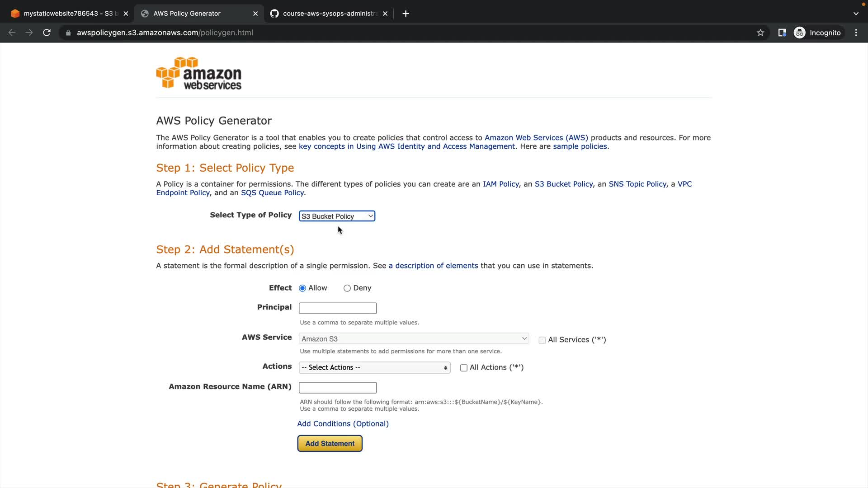Open Add Conditions (Optional) link
The image size is (868, 488).
coord(343,424)
